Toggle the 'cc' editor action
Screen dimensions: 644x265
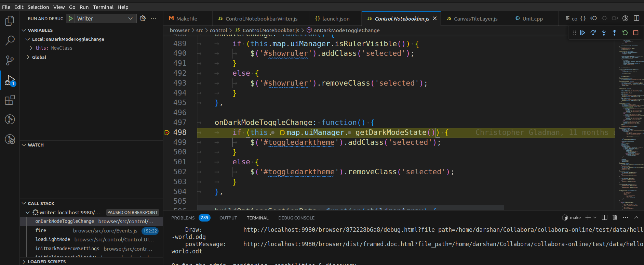[x=574, y=19]
